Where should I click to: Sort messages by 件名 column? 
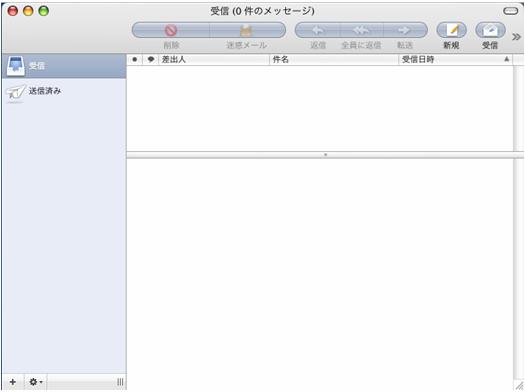(x=334, y=60)
